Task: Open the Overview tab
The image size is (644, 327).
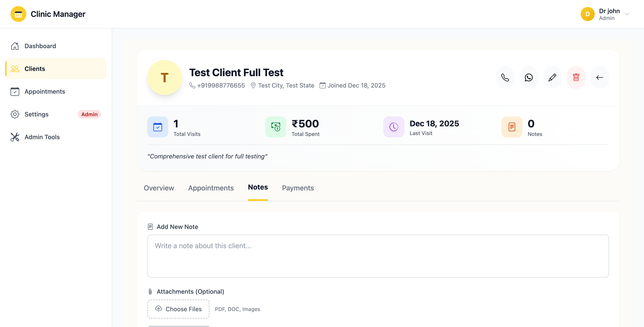Action: pos(159,188)
